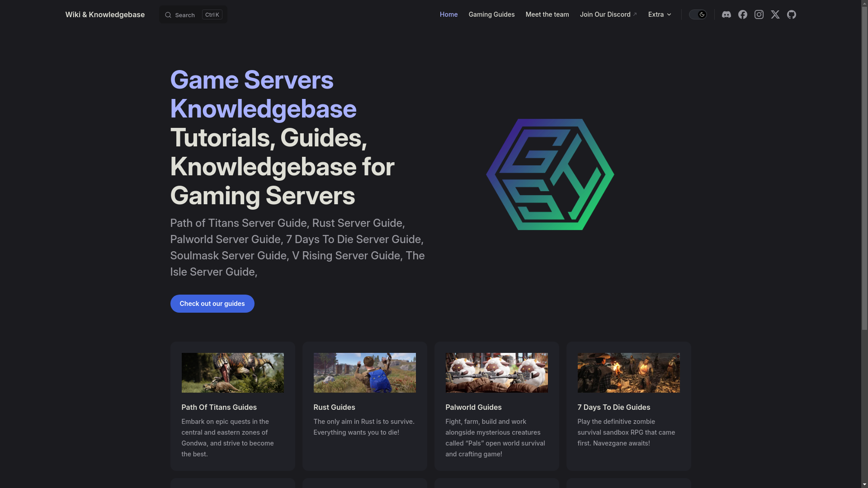Click the search magnifier icon
The image size is (868, 488).
coord(168,15)
